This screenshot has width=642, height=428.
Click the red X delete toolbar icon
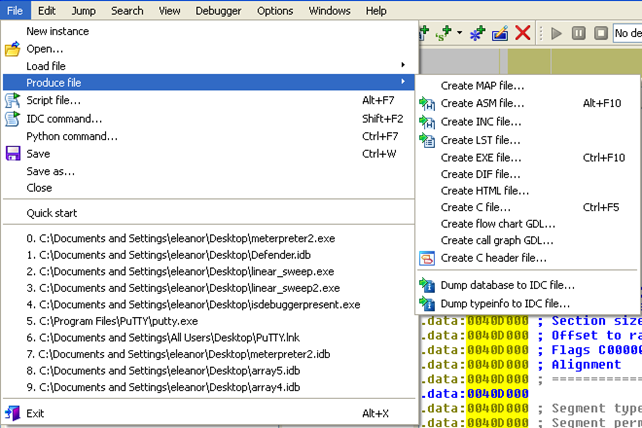[522, 34]
